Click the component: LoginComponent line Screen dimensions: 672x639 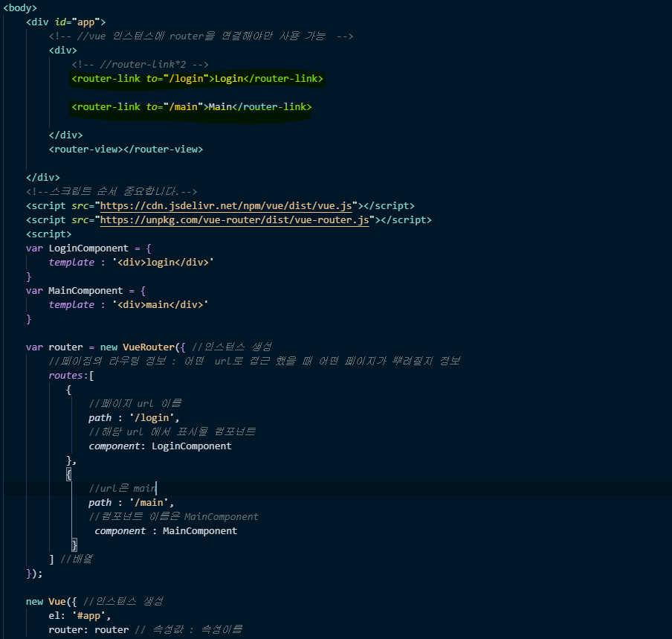(160, 446)
